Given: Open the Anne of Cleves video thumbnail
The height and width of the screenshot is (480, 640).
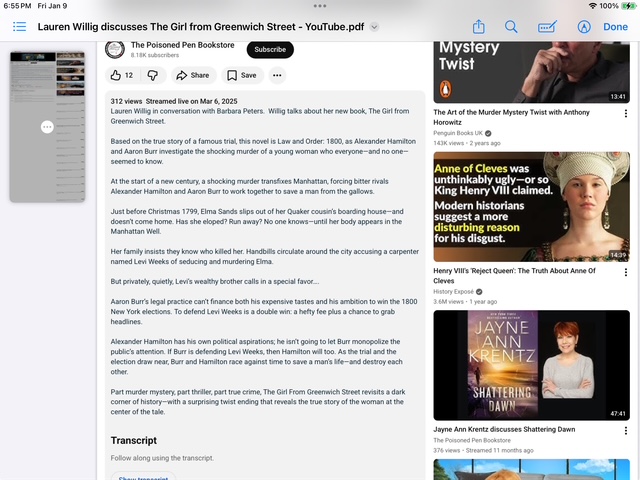Looking at the screenshot, I should pos(531,206).
